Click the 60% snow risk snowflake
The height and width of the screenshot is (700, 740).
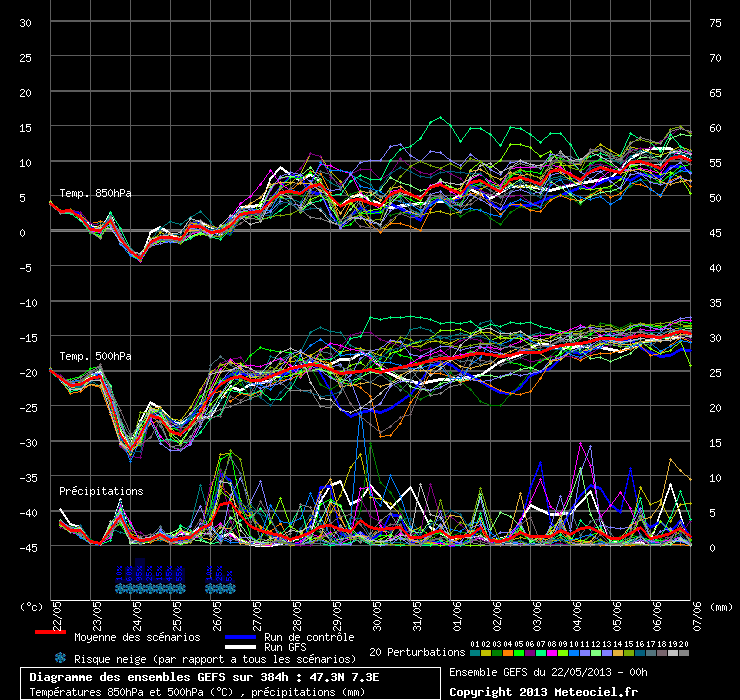point(130,588)
